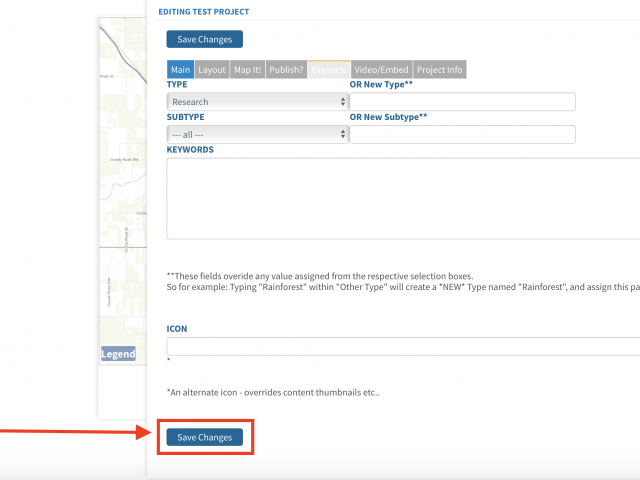Viewport: 640px width, 480px height.
Task: Click the map preview on the left
Action: click(122, 200)
